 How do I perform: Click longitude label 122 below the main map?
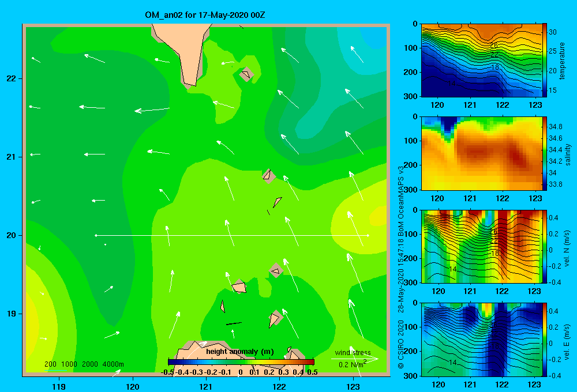(279, 386)
